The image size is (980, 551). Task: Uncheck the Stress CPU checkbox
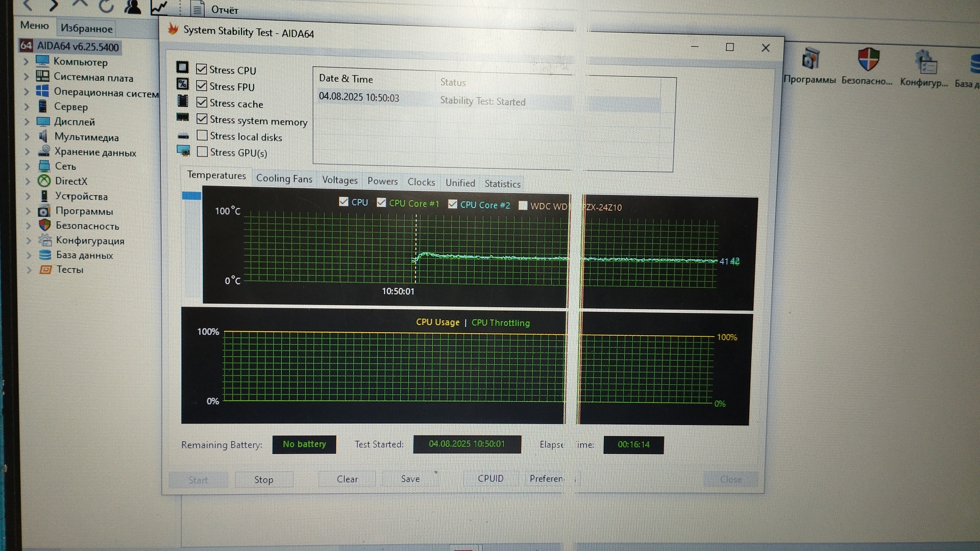[202, 69]
